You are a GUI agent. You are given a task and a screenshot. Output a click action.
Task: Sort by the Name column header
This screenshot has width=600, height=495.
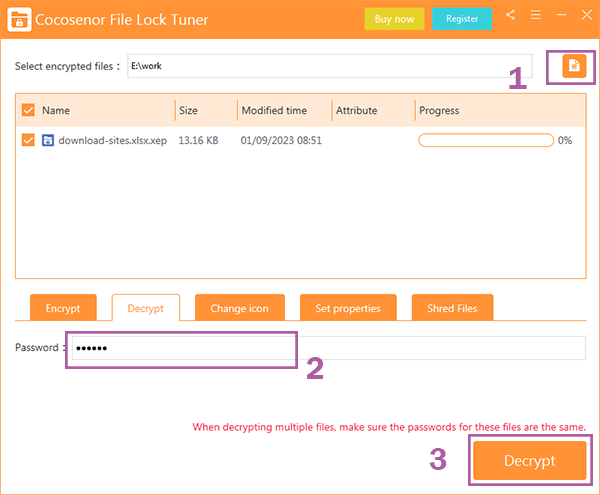(56, 111)
